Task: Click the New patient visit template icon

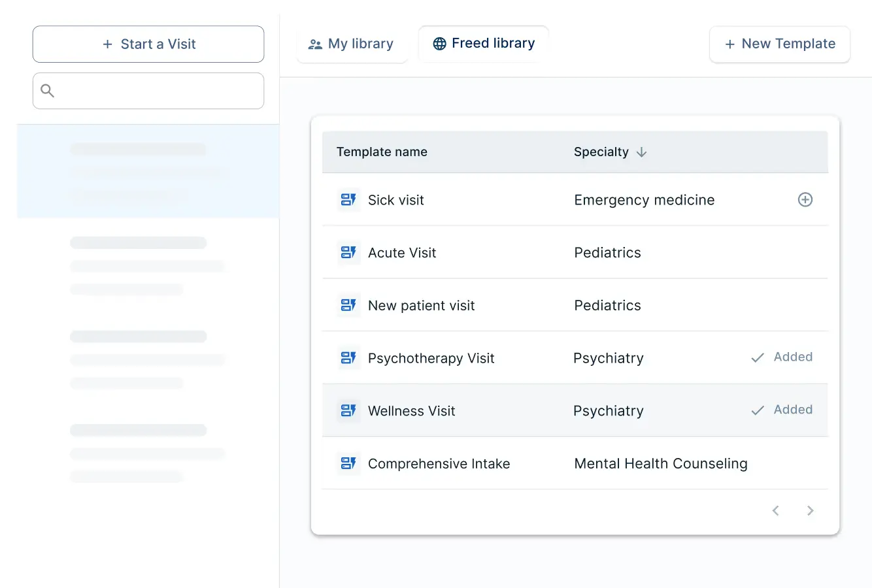Action: pos(348,305)
